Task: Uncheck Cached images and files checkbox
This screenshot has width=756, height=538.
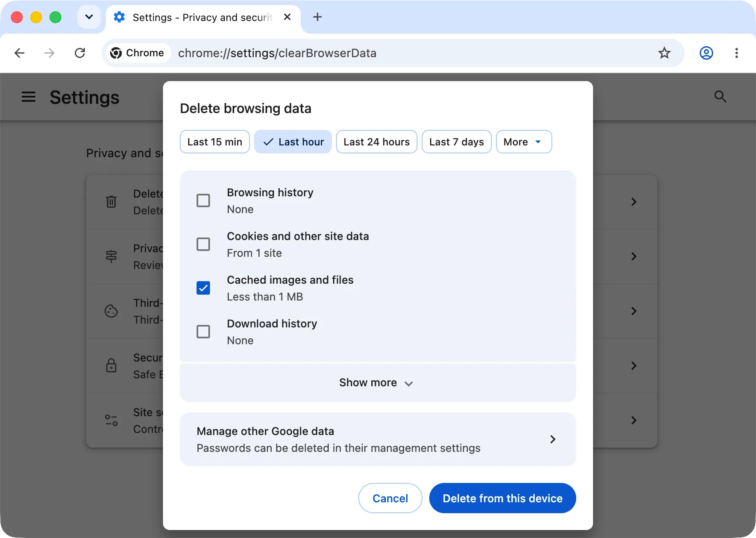Action: (203, 288)
